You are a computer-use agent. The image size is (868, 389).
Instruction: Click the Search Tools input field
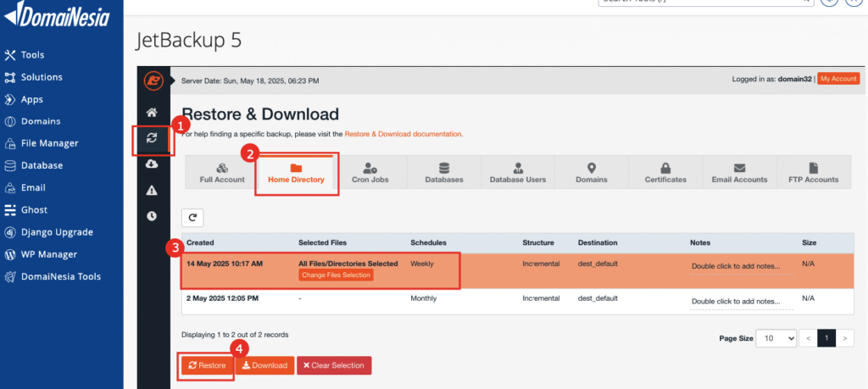coord(706,3)
